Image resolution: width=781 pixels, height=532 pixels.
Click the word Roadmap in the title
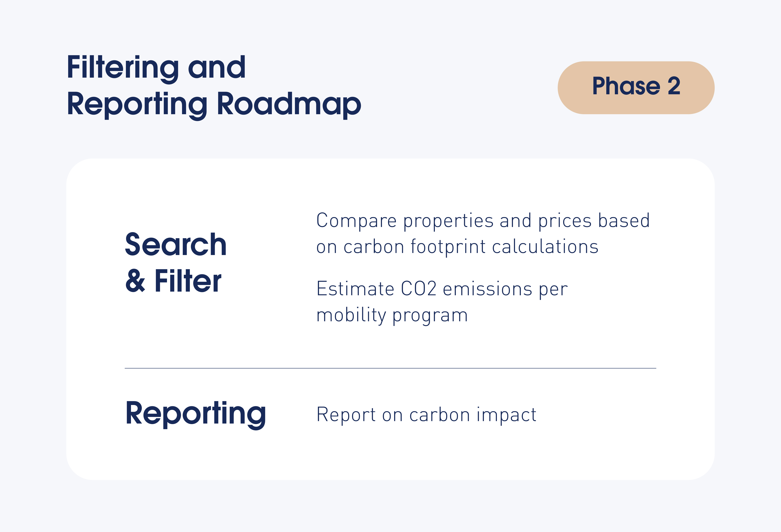click(289, 105)
